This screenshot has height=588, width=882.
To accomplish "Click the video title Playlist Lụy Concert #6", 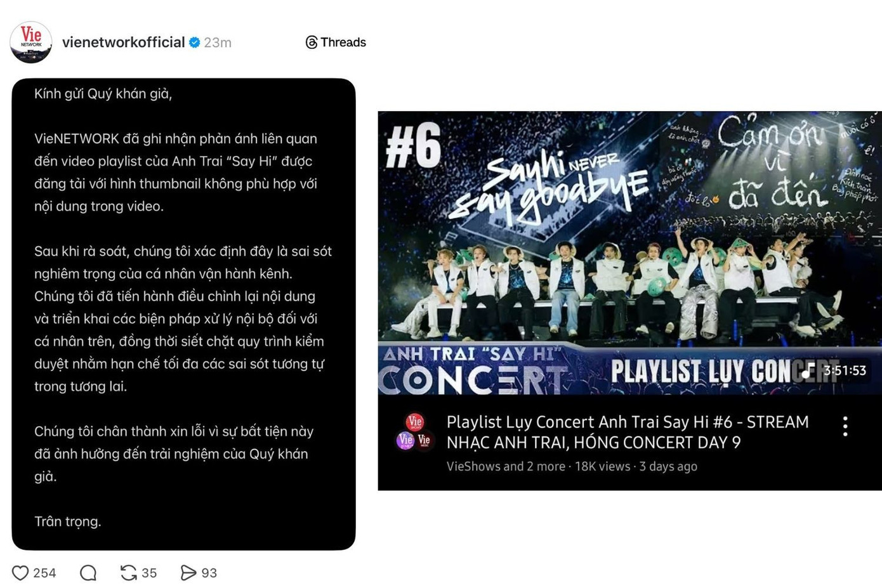I will [628, 432].
